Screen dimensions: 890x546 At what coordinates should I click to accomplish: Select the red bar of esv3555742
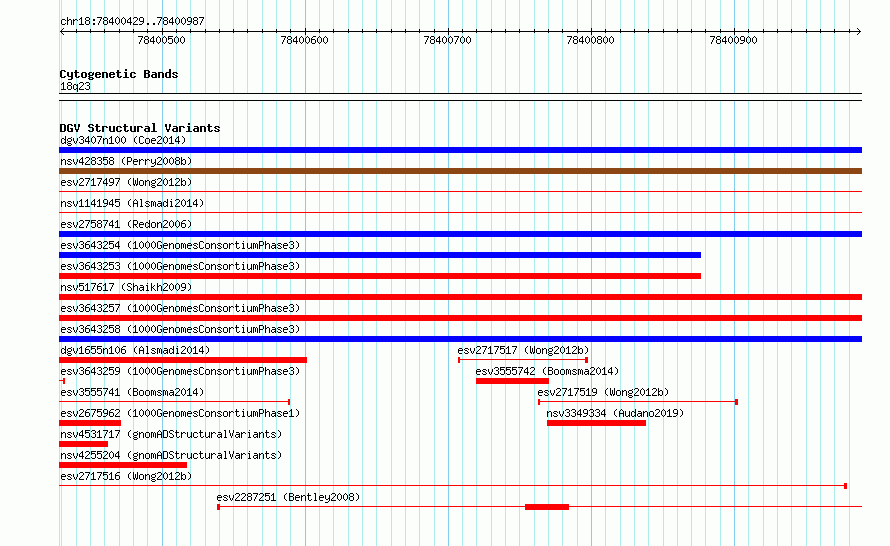pyautogui.click(x=512, y=381)
